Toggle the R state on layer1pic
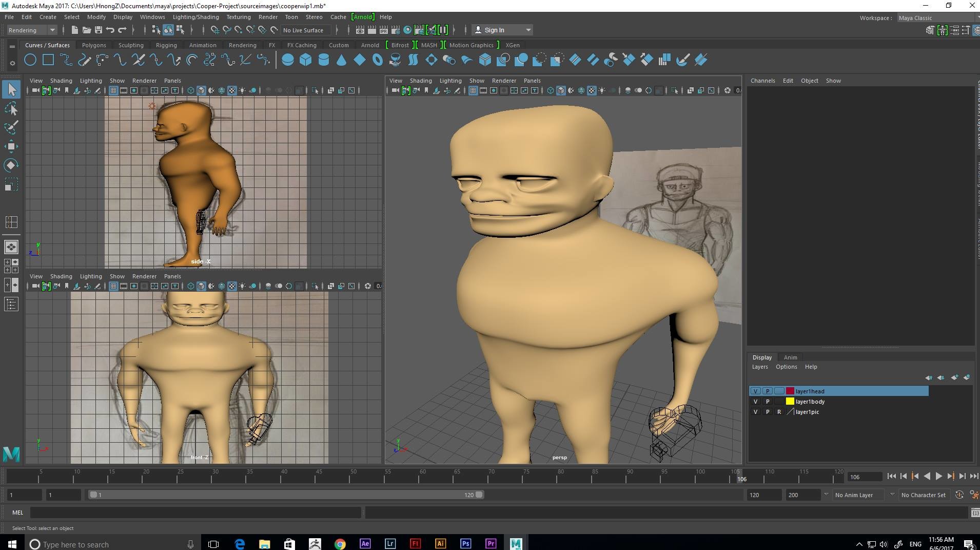The image size is (980, 550). click(x=779, y=412)
